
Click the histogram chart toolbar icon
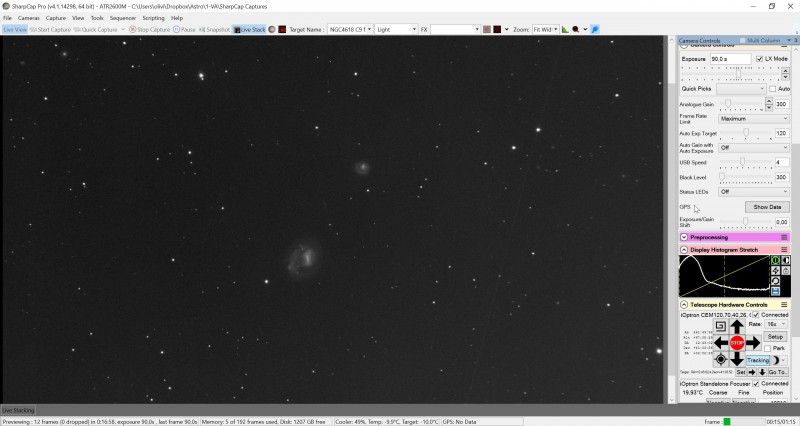pyautogui.click(x=565, y=30)
